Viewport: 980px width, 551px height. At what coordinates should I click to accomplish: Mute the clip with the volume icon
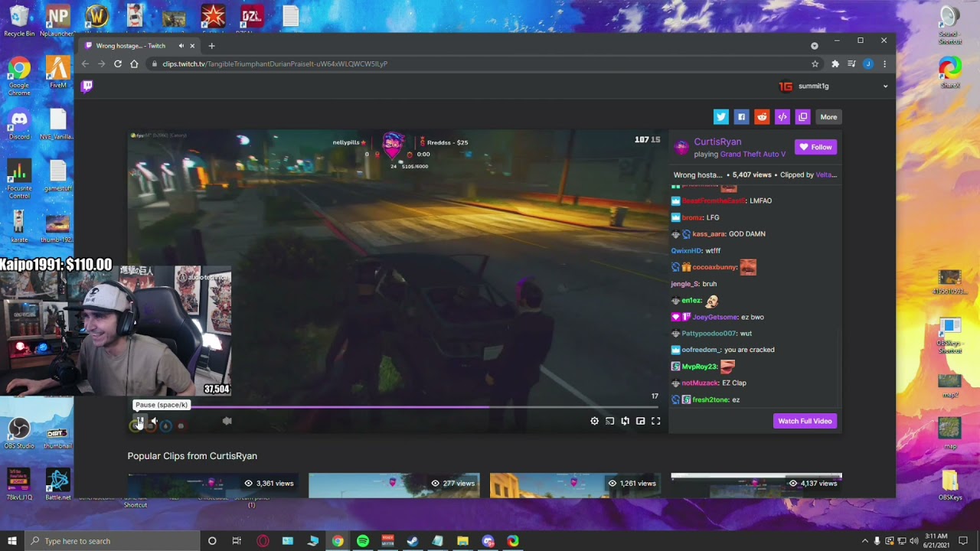click(154, 421)
